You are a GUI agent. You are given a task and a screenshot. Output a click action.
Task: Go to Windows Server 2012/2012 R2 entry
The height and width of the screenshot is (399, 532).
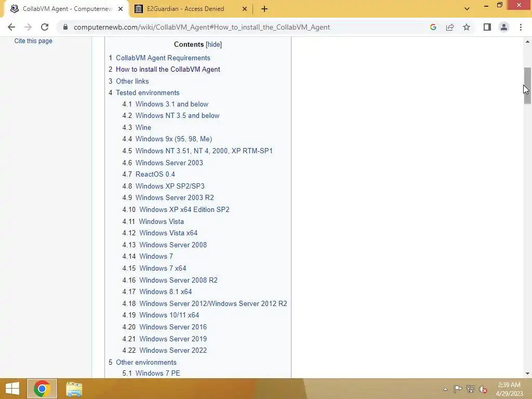click(214, 303)
